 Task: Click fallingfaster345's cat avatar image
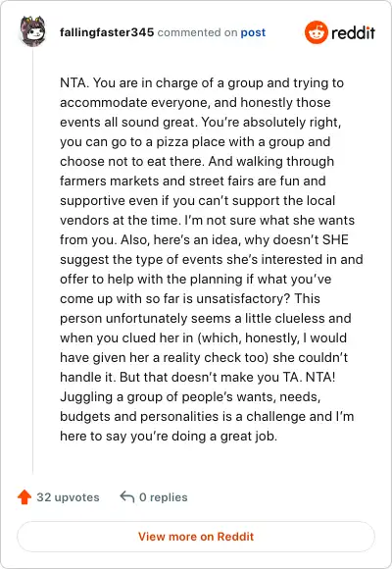pos(33,31)
